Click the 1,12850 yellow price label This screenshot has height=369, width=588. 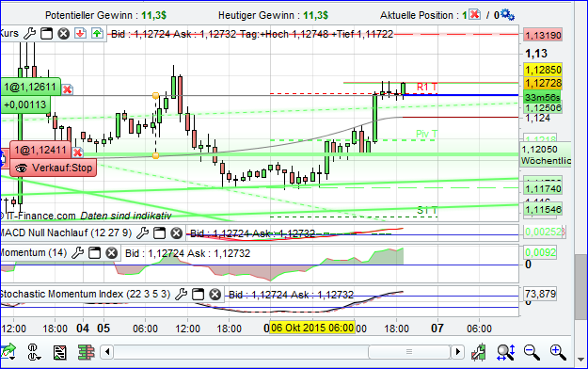coord(543,70)
